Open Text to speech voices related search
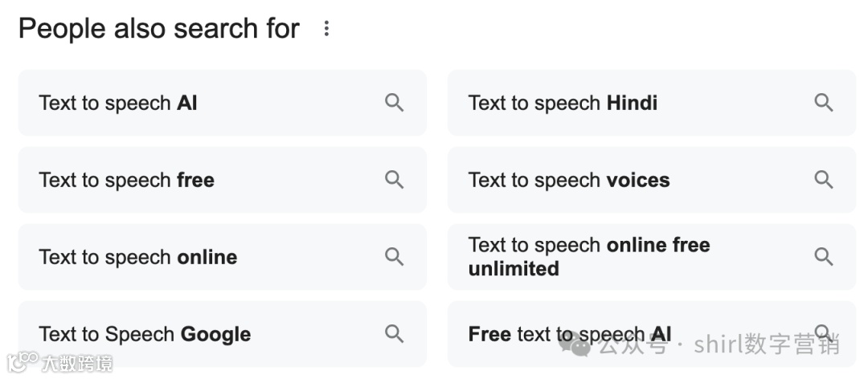868x379 pixels. pyautogui.click(x=569, y=181)
